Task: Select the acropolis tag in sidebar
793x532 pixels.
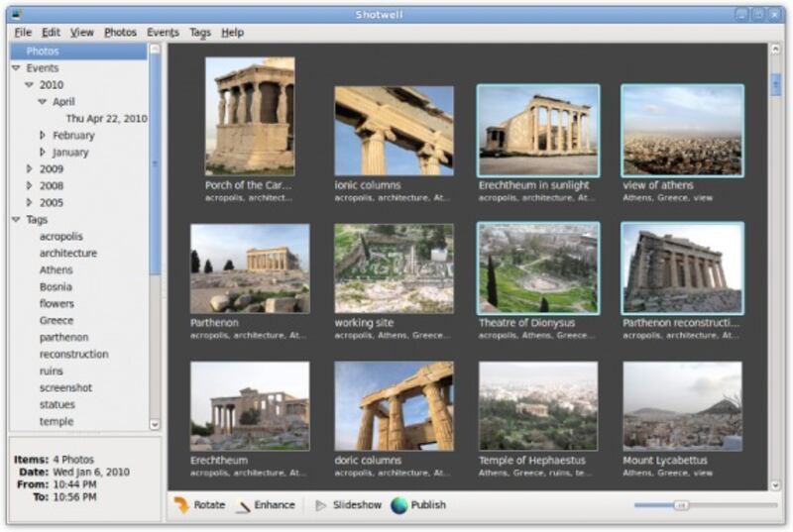Action: click(x=60, y=237)
